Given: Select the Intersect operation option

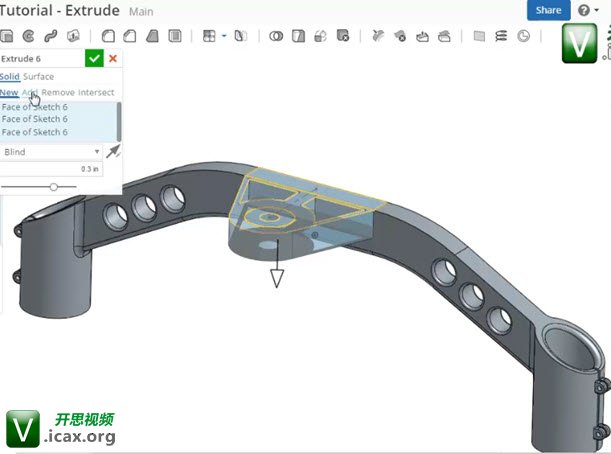Looking at the screenshot, I should tap(96, 92).
